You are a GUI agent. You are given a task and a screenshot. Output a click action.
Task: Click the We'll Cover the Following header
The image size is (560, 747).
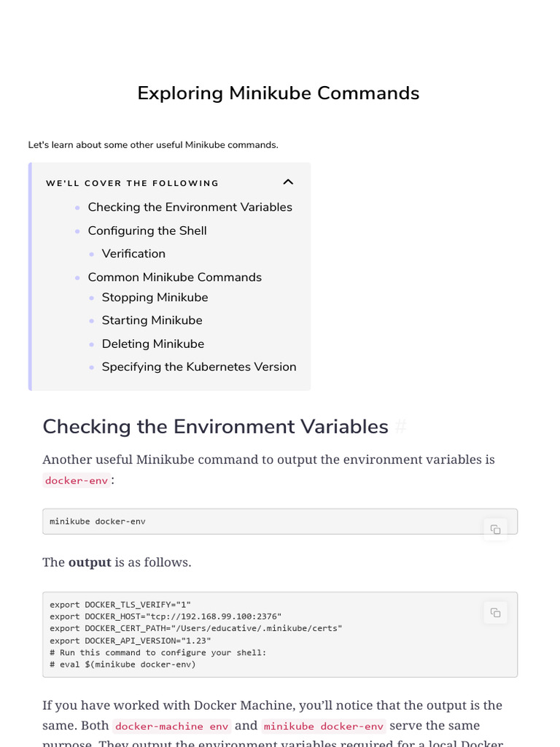(x=132, y=183)
